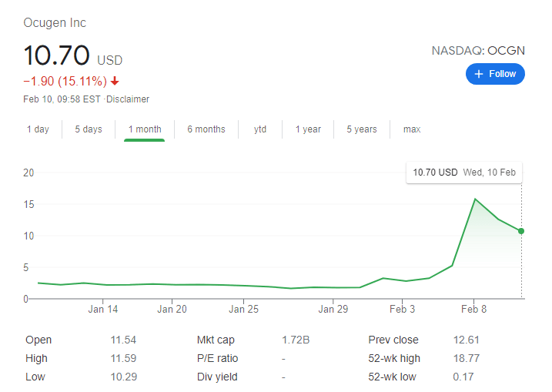Select the 1 year range tab
Image resolution: width=552 pixels, height=392 pixels.
click(308, 129)
